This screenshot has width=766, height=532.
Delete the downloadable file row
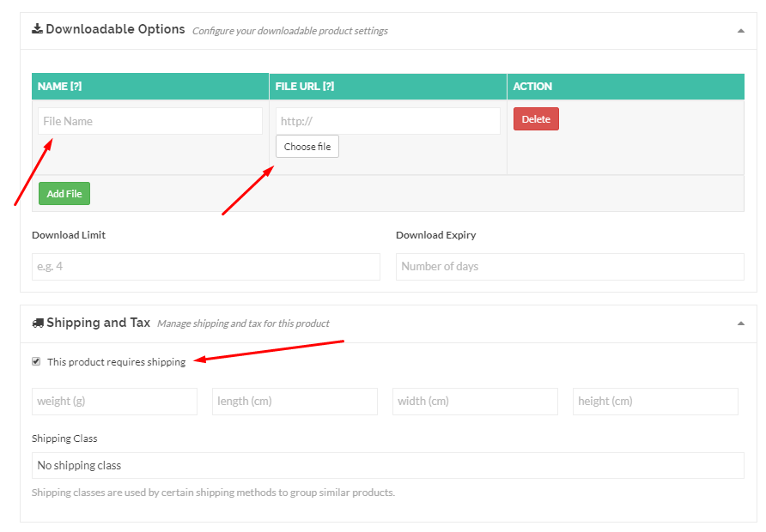tap(536, 119)
